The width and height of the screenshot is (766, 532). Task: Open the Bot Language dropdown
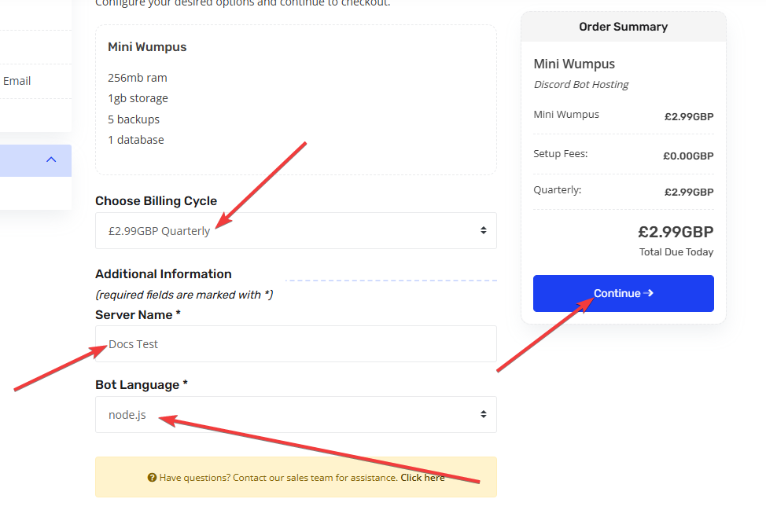295,415
